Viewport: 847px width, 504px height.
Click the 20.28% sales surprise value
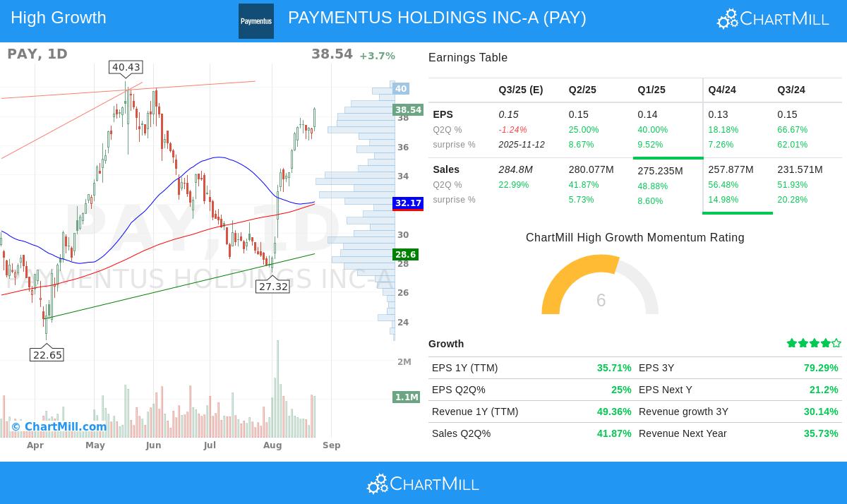pyautogui.click(x=793, y=200)
